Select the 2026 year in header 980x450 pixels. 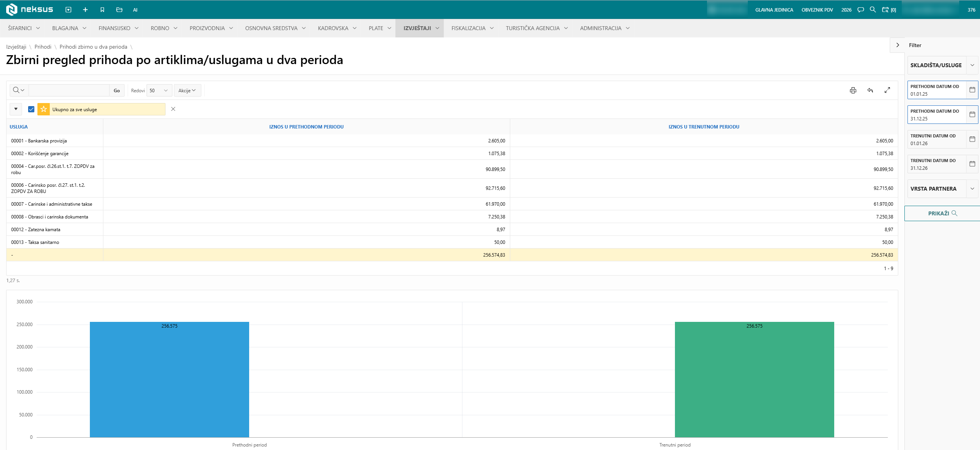pos(847,10)
